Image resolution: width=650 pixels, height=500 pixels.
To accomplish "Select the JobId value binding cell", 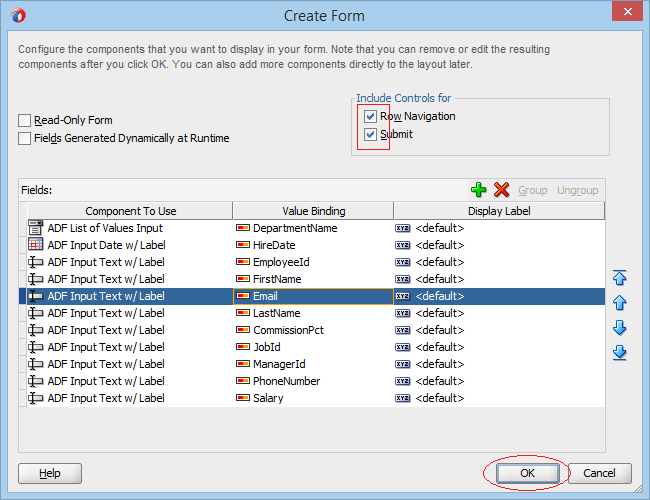I will [313, 347].
